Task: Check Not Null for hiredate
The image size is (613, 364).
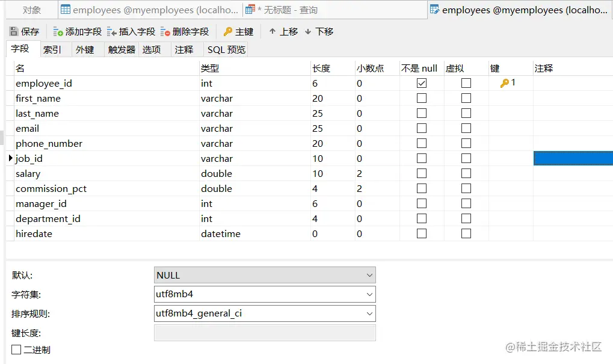Action: pyautogui.click(x=422, y=233)
